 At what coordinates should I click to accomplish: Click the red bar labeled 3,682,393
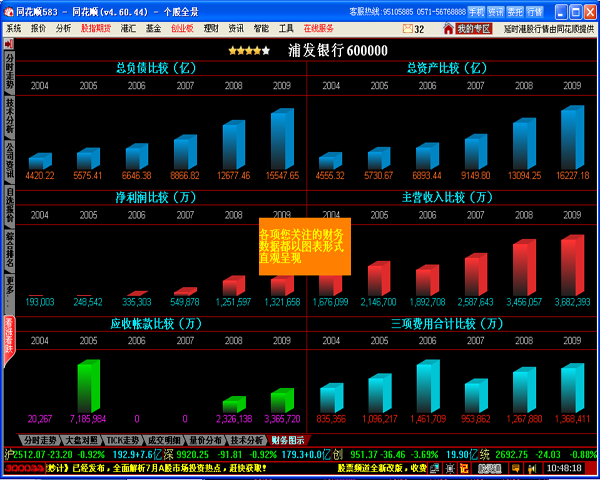pos(572,265)
